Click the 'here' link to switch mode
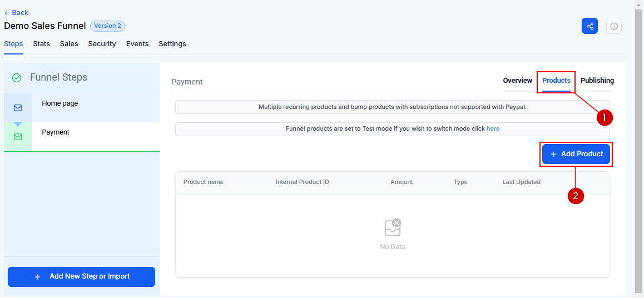 [x=493, y=128]
